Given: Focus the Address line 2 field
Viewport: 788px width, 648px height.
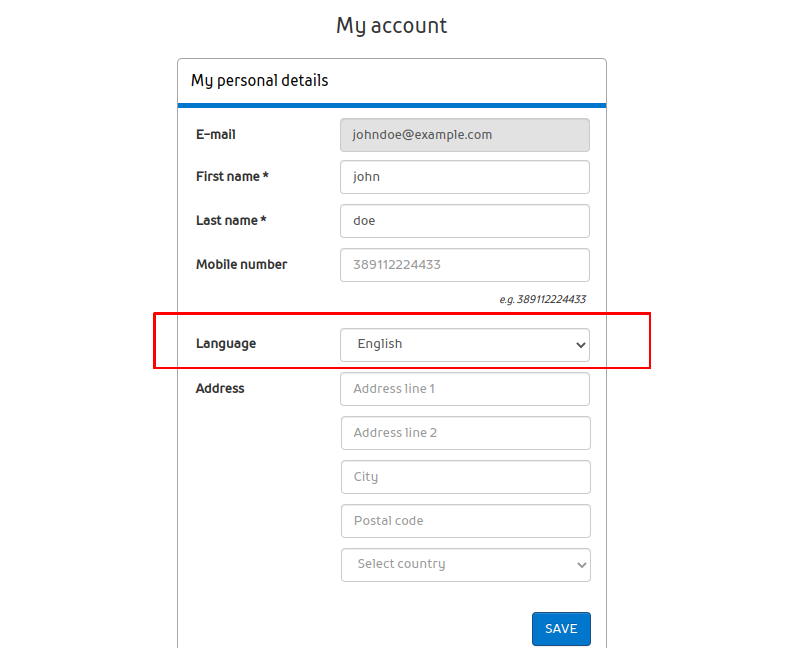Looking at the screenshot, I should (464, 433).
